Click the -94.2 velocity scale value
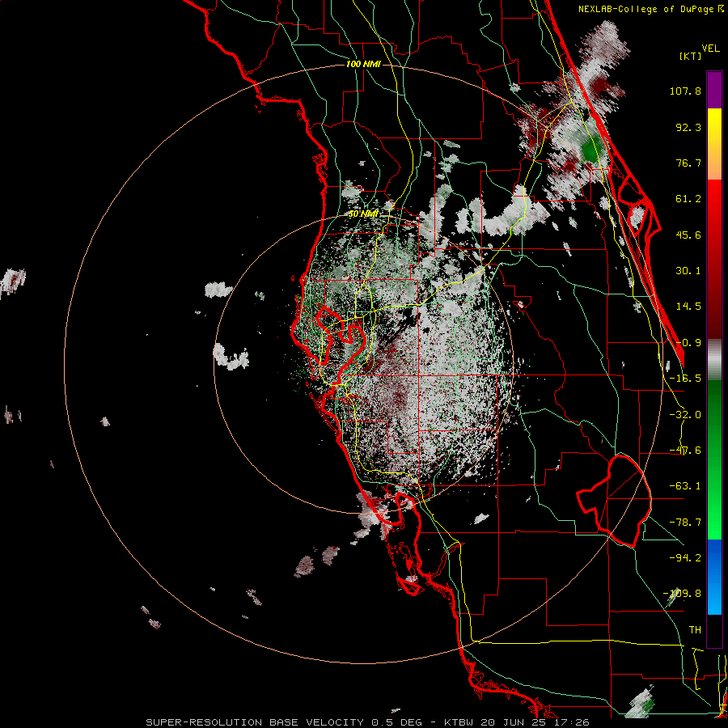The image size is (728, 728). coord(685,558)
